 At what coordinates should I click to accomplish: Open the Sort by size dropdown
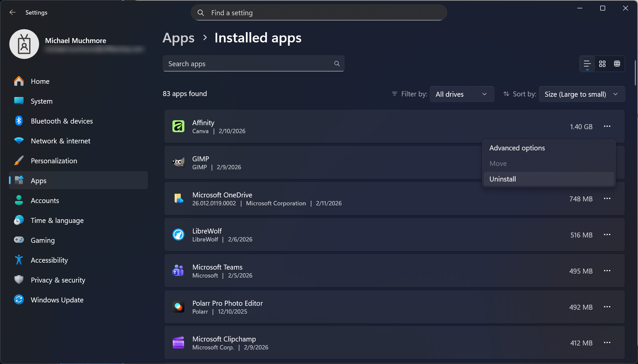click(581, 94)
